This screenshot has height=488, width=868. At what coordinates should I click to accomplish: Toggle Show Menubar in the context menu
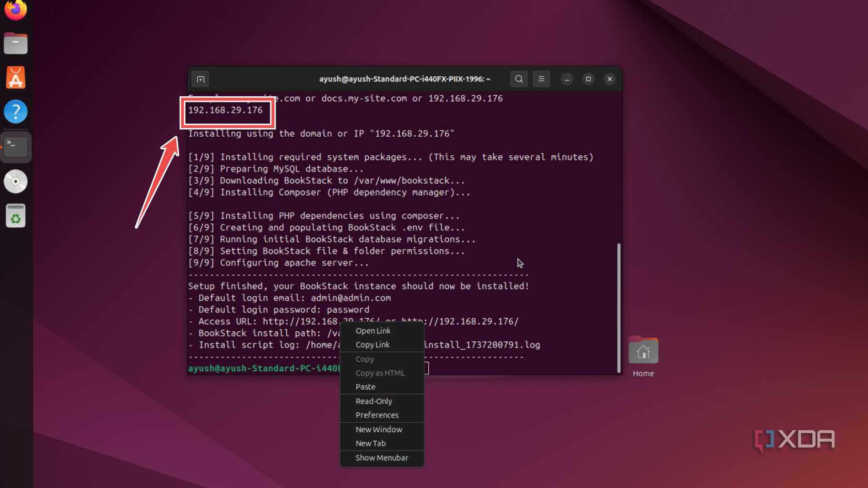pos(381,457)
